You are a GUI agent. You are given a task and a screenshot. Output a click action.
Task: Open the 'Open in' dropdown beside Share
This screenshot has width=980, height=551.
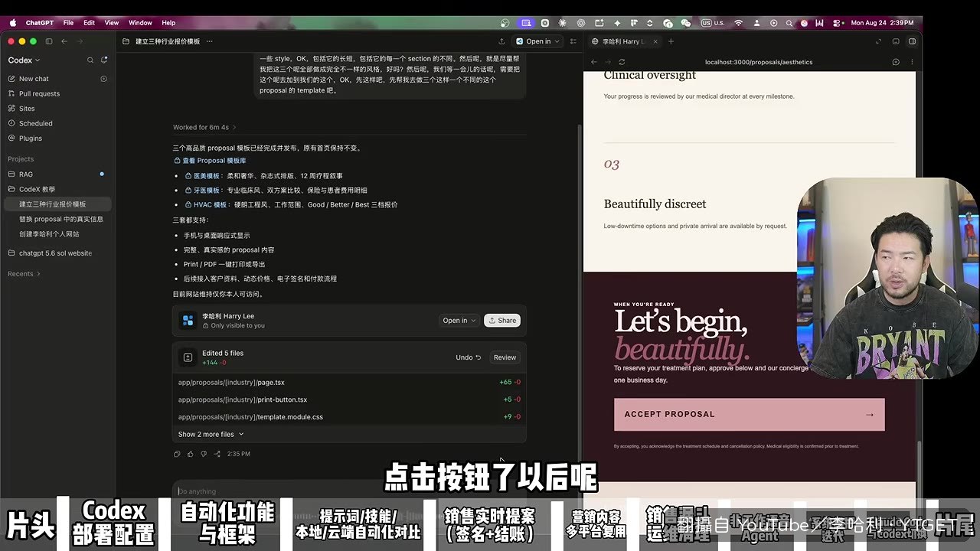click(x=459, y=321)
